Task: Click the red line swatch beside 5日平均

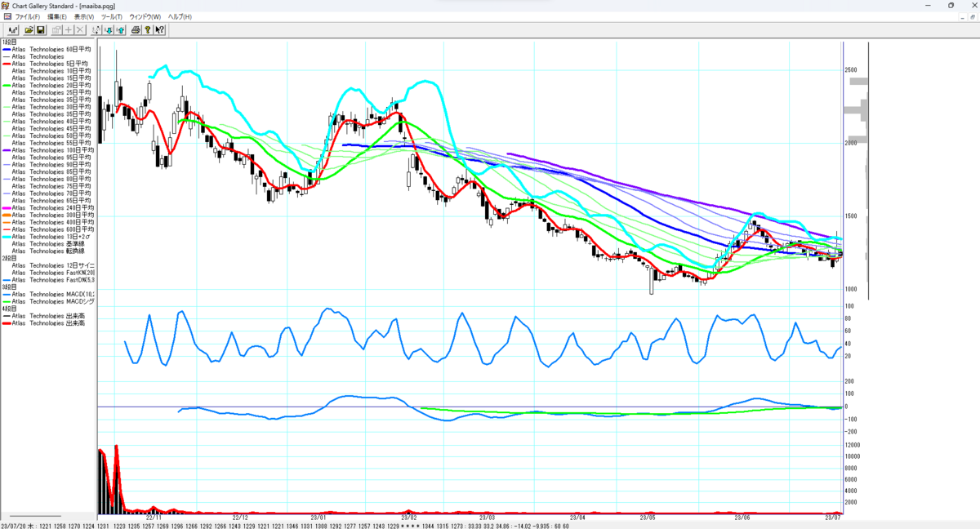Action: (x=6, y=64)
